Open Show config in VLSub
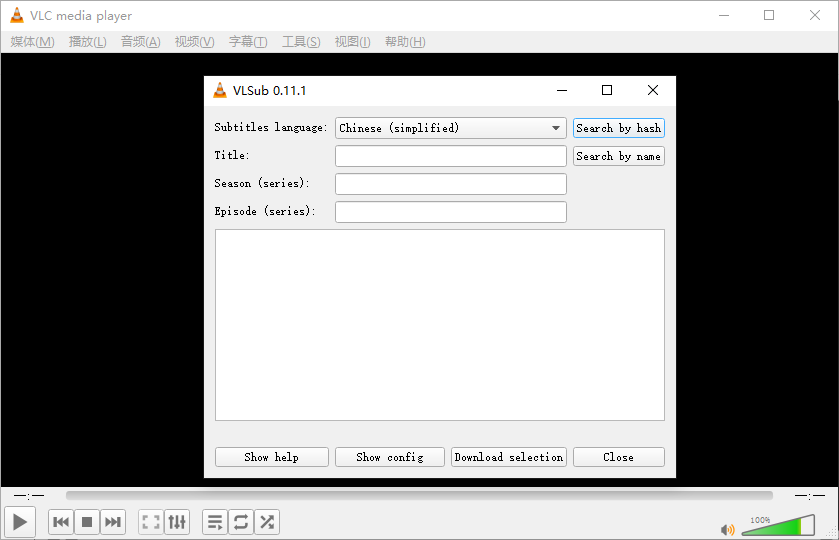 390,457
